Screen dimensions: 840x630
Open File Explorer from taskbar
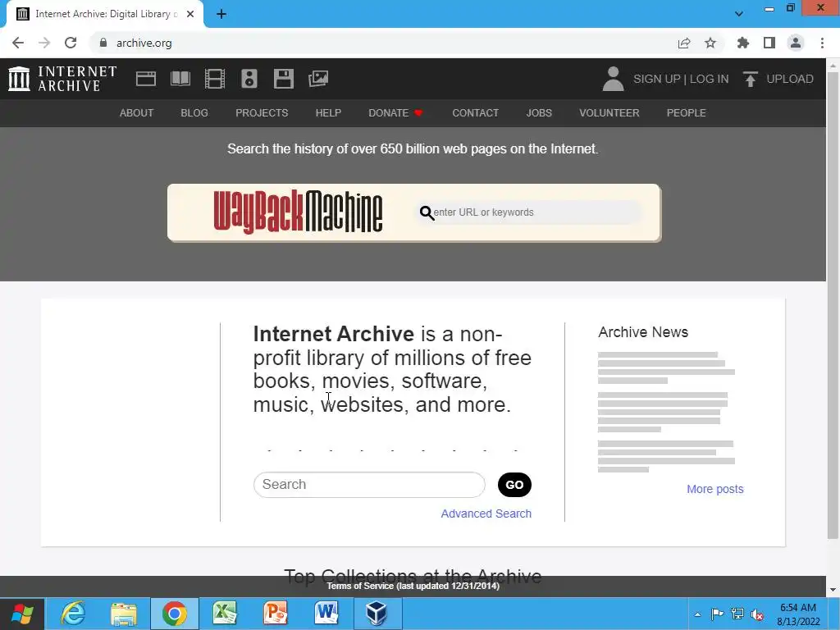point(124,614)
